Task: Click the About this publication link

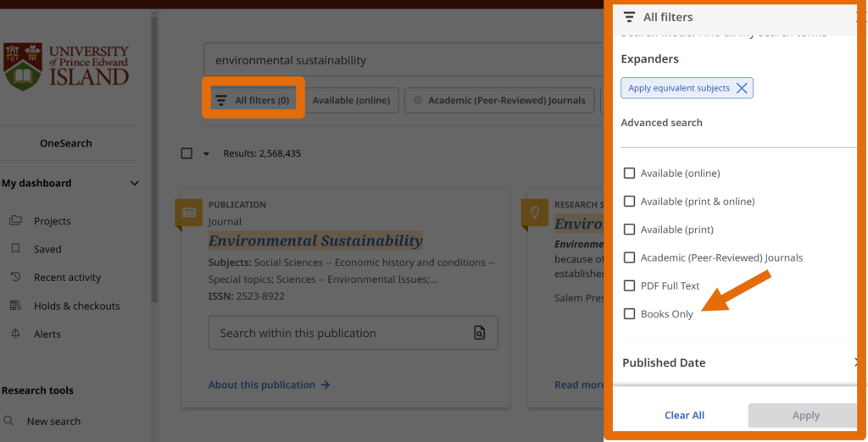Action: click(x=262, y=384)
